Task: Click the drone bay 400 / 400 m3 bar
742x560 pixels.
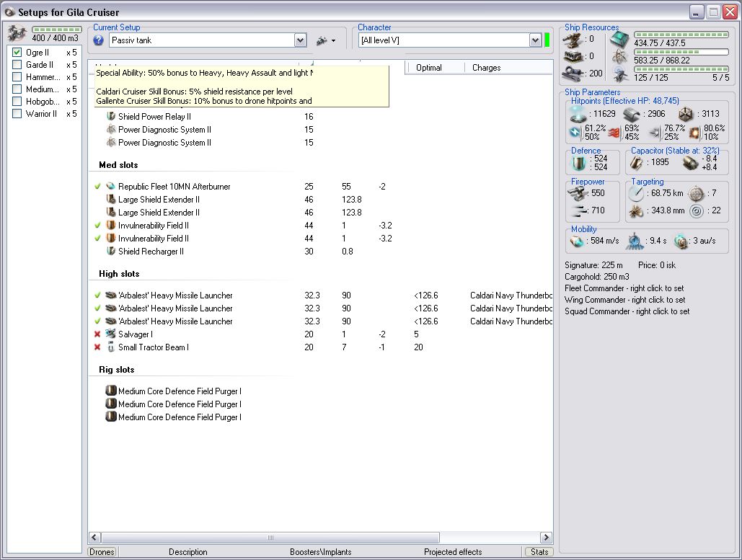Action: [x=57, y=30]
